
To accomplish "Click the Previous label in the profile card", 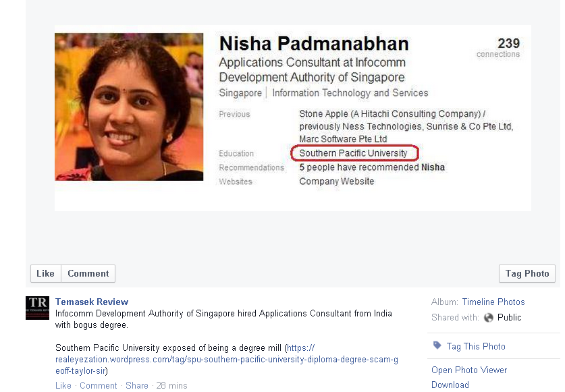I will pyautogui.click(x=234, y=114).
